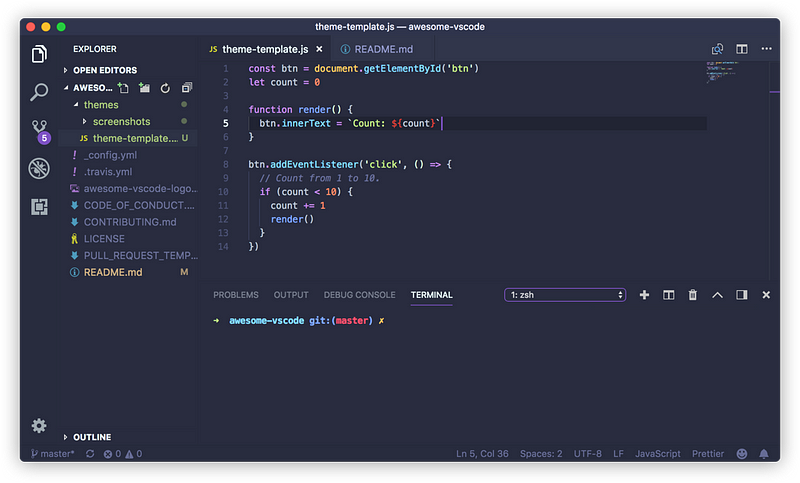Refresh the explorer file tree
Image resolution: width=800 pixels, height=483 pixels.
[x=165, y=88]
